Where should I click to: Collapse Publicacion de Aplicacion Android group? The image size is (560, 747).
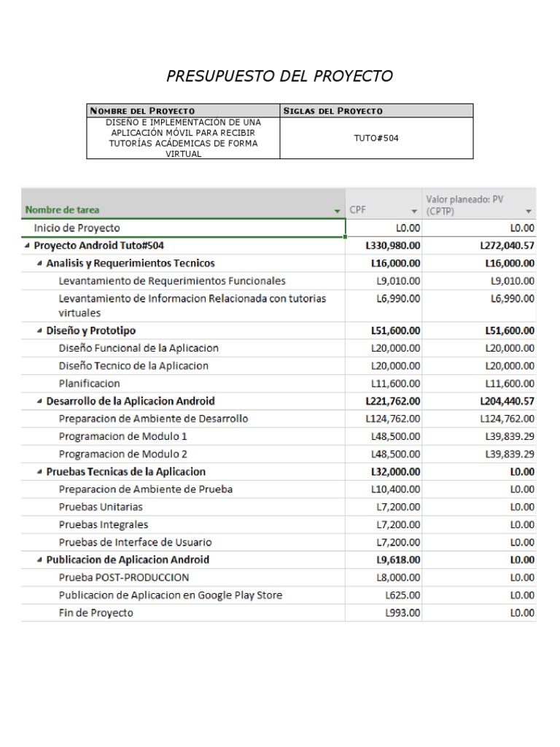(x=39, y=560)
